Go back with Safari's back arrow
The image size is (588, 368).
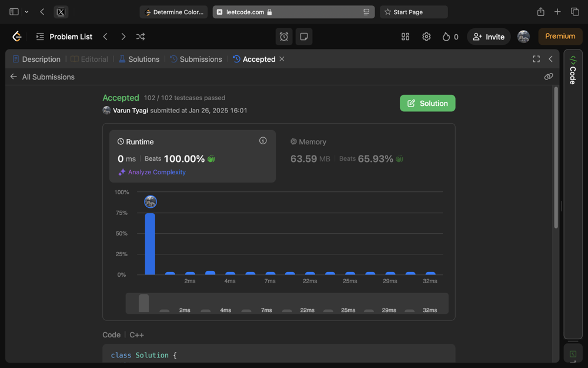tap(42, 12)
